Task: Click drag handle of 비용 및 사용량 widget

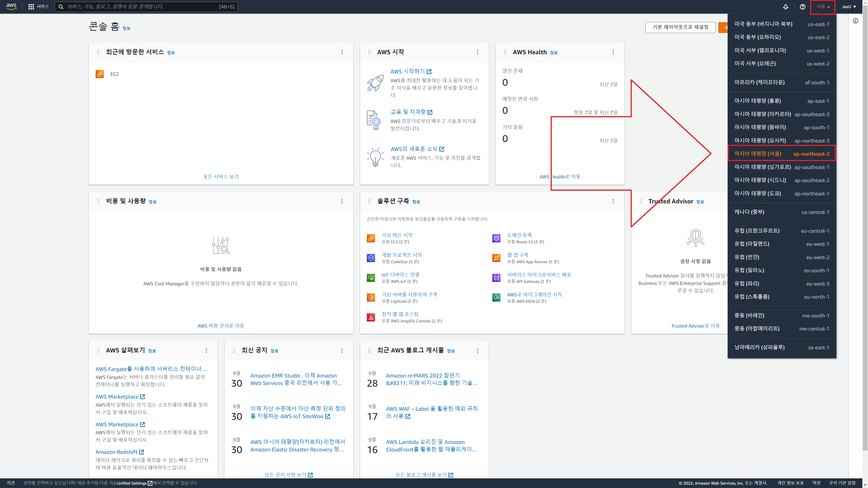Action: point(98,201)
